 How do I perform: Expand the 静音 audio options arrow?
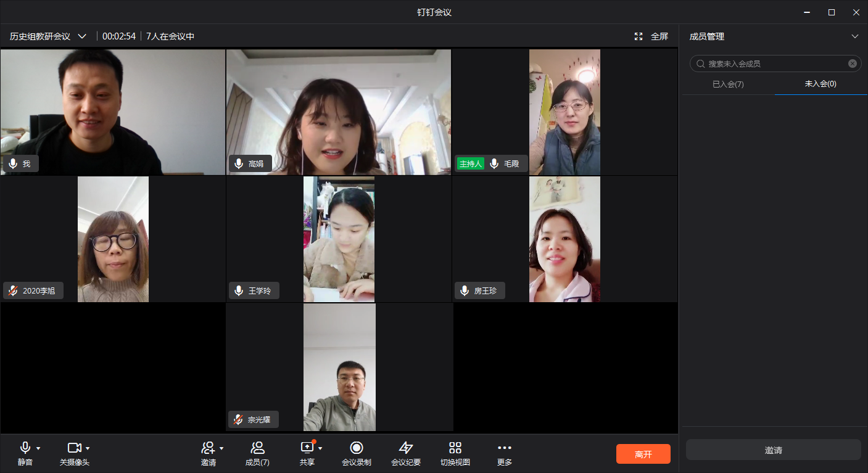point(38,448)
